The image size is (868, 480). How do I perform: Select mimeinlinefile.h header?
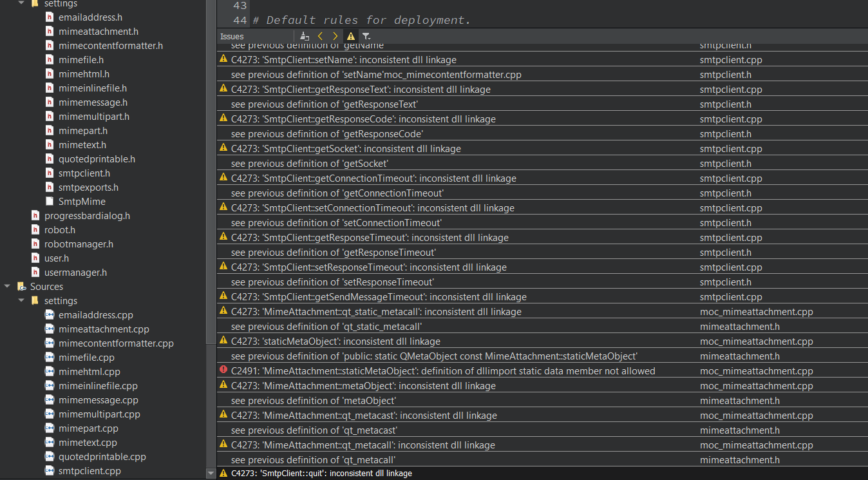[x=93, y=88]
